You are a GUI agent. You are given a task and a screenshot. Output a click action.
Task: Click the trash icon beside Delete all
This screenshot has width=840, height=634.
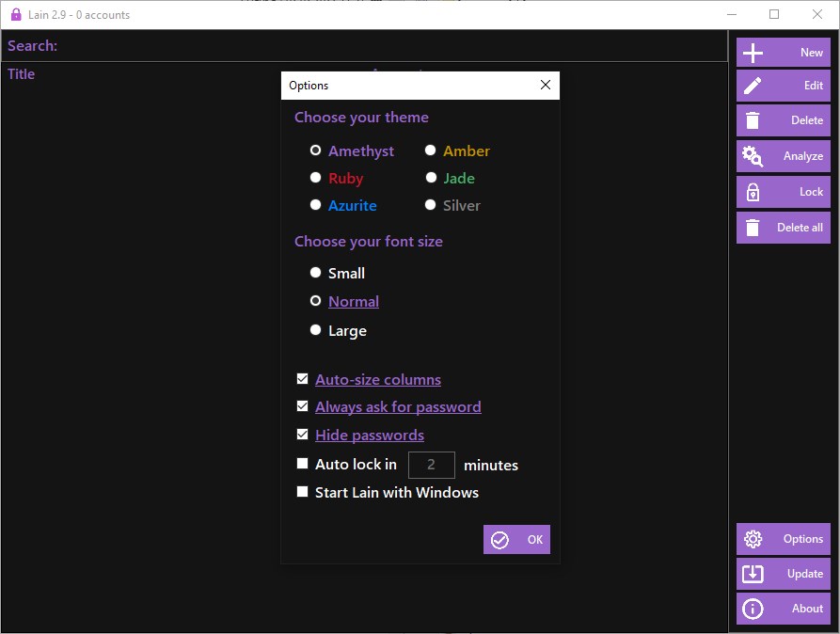pos(753,228)
